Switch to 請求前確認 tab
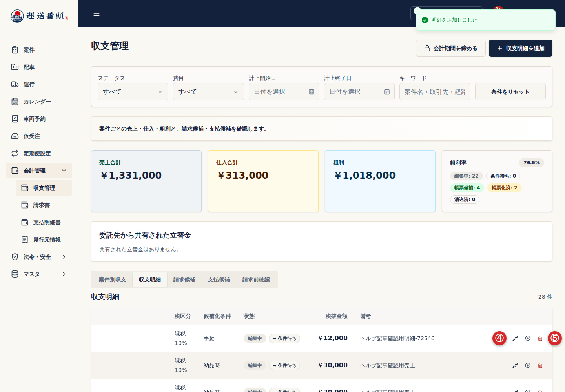 256,279
